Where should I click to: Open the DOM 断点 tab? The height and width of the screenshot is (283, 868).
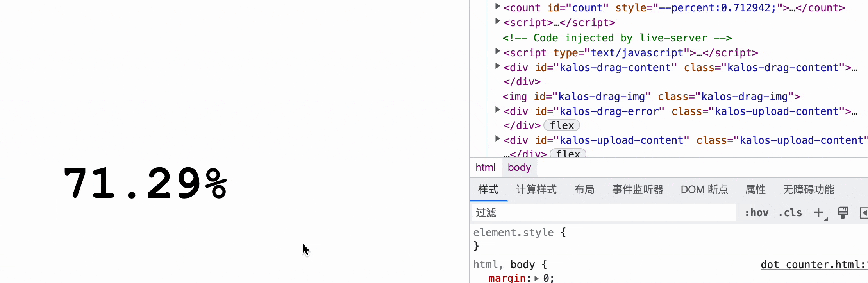click(x=704, y=190)
